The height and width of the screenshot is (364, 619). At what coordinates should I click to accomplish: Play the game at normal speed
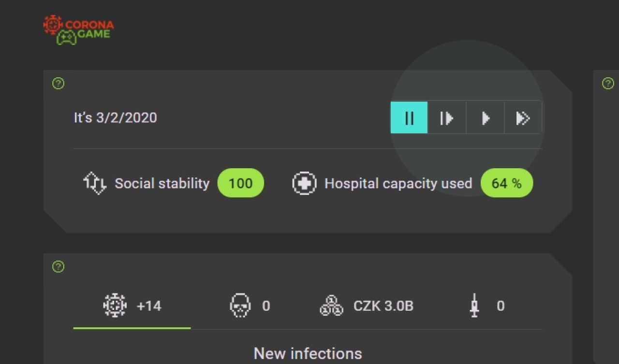click(485, 117)
